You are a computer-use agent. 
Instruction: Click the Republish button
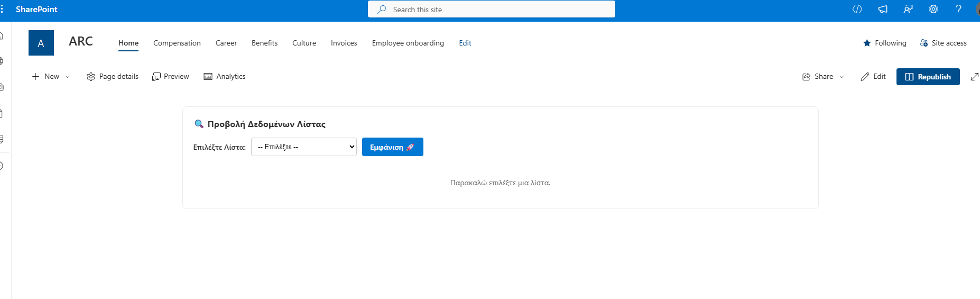pyautogui.click(x=928, y=77)
